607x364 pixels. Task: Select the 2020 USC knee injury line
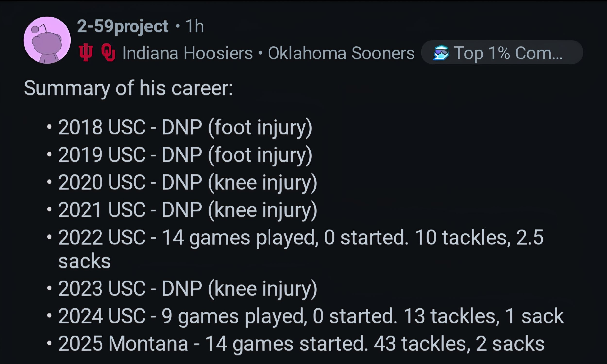[187, 182]
